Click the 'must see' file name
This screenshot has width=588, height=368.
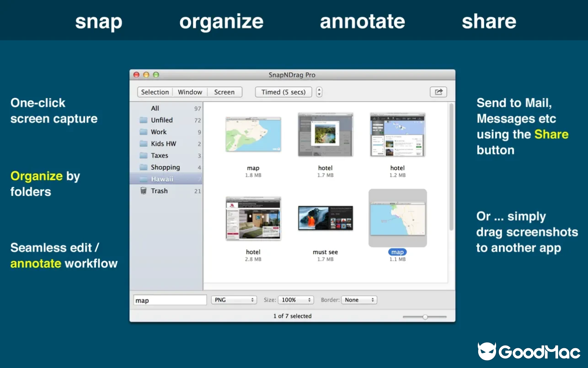[325, 252]
